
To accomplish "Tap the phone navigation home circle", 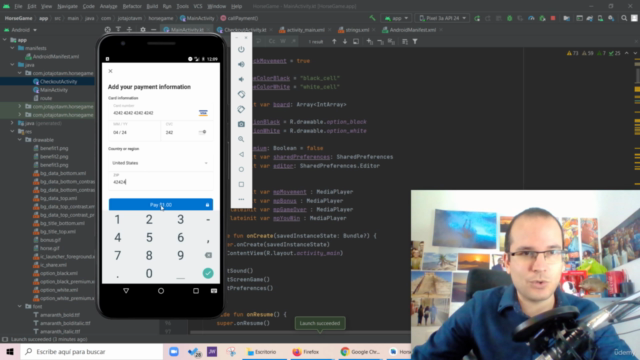I will click(161, 291).
